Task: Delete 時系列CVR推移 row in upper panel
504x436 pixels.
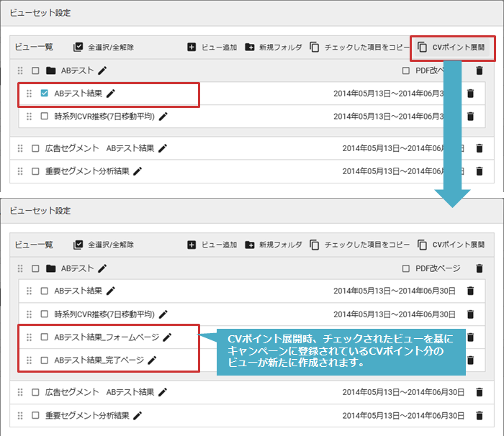Action: (x=470, y=117)
